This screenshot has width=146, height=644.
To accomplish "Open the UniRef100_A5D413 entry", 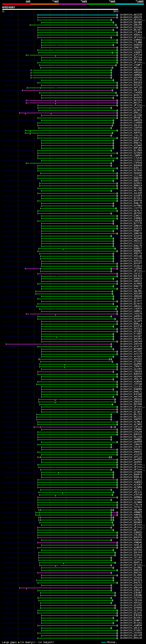I will point(131,35).
